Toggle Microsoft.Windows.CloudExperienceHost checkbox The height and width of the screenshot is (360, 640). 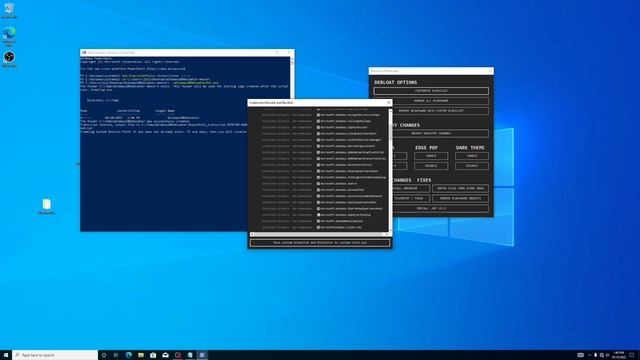point(318,133)
